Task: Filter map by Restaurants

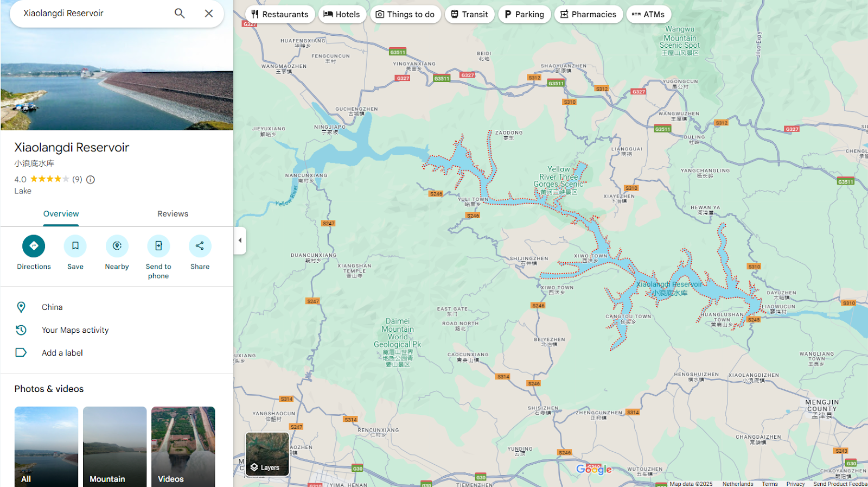Action: (x=279, y=14)
